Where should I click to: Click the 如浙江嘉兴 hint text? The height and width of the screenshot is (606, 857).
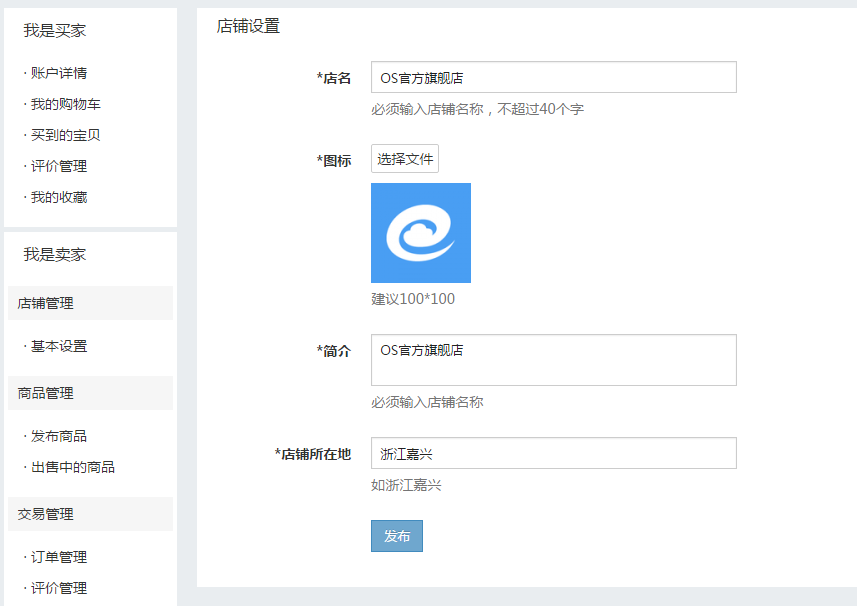point(406,485)
